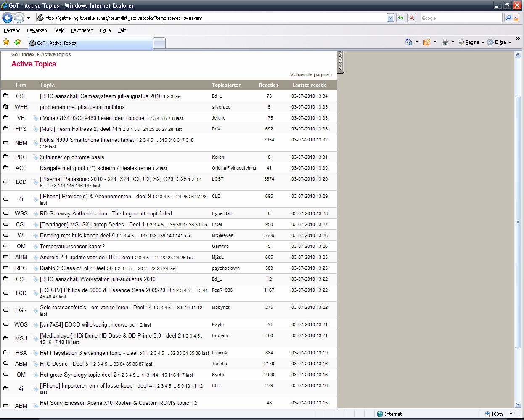This screenshot has width=524, height=420.
Task: Click the vertical scrollbar up arrow
Action: [518, 54]
